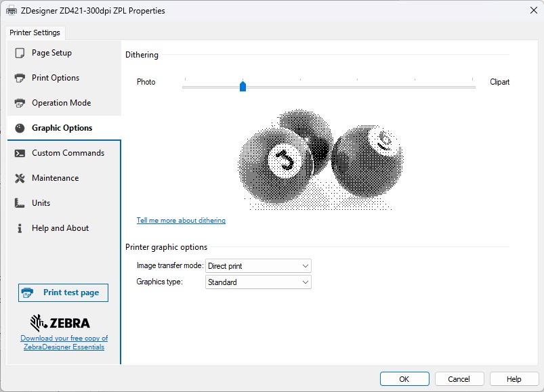Expand the Graphics type dropdown

tap(258, 282)
